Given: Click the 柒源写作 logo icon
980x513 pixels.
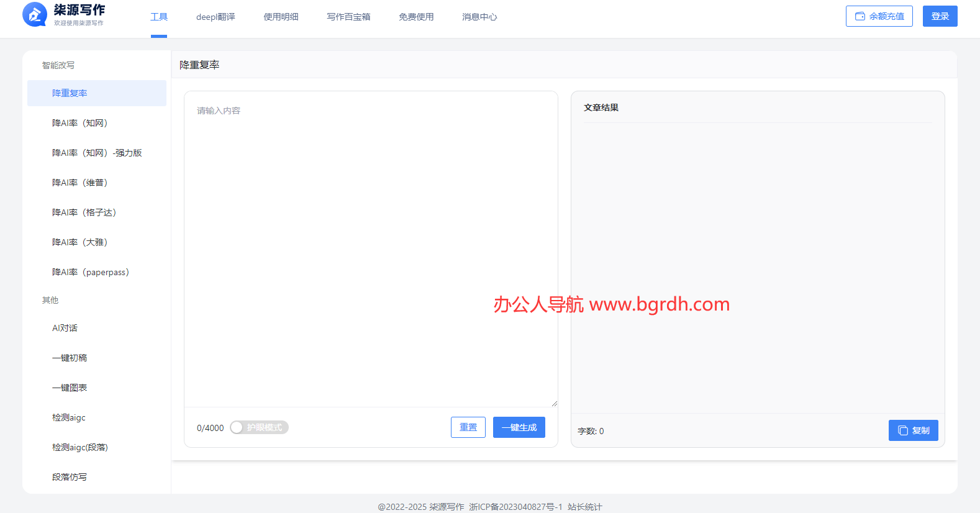Looking at the screenshot, I should pos(34,14).
